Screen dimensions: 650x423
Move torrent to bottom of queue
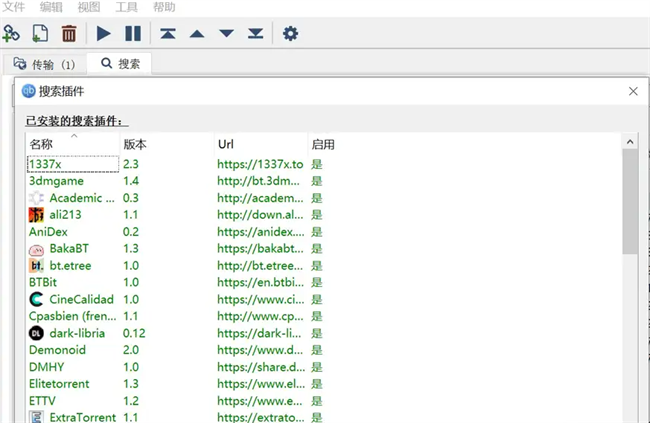click(255, 33)
